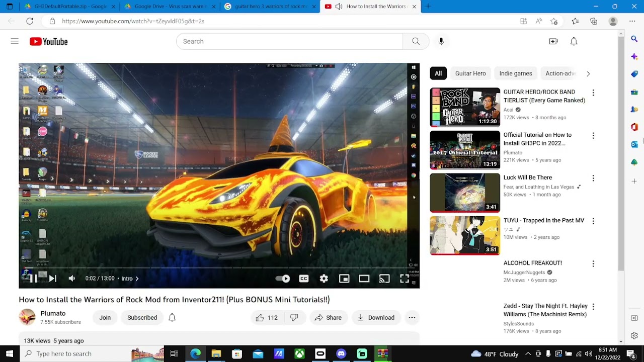Open Discord from the taskbar
Viewport: 644px width, 362px height.
(341, 354)
